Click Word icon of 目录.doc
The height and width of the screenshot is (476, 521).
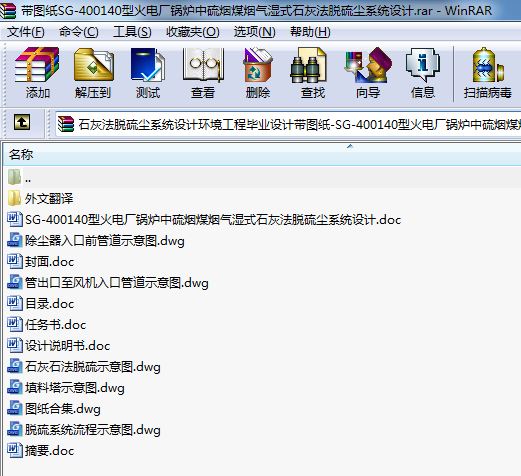pyautogui.click(x=15, y=303)
